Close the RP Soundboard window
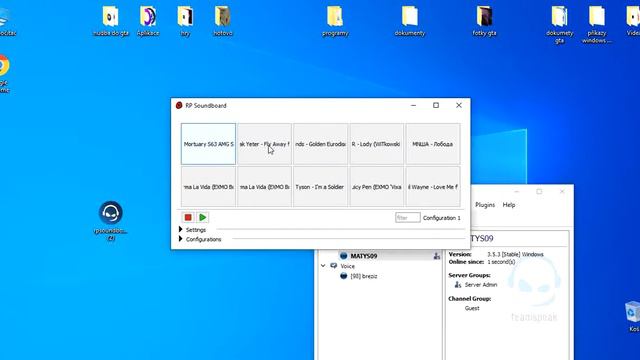 (459, 105)
